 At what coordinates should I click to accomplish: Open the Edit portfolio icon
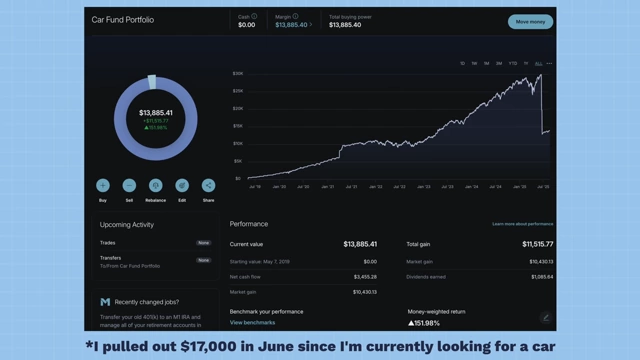tap(182, 185)
